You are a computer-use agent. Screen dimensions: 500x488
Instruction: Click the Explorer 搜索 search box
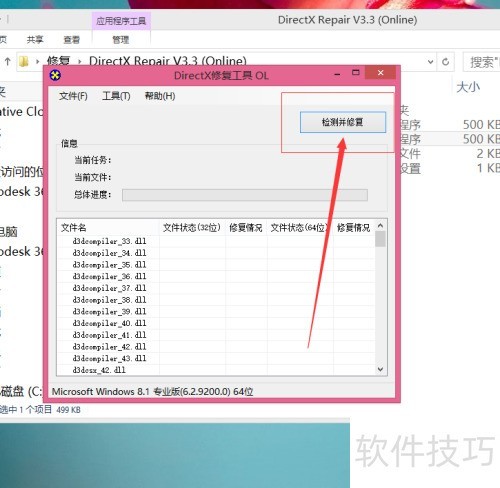click(x=482, y=62)
